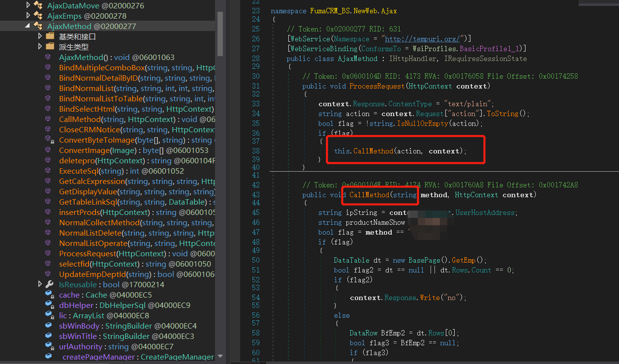
Task: Click the method icon beside ExecuteSql
Action: (48, 171)
